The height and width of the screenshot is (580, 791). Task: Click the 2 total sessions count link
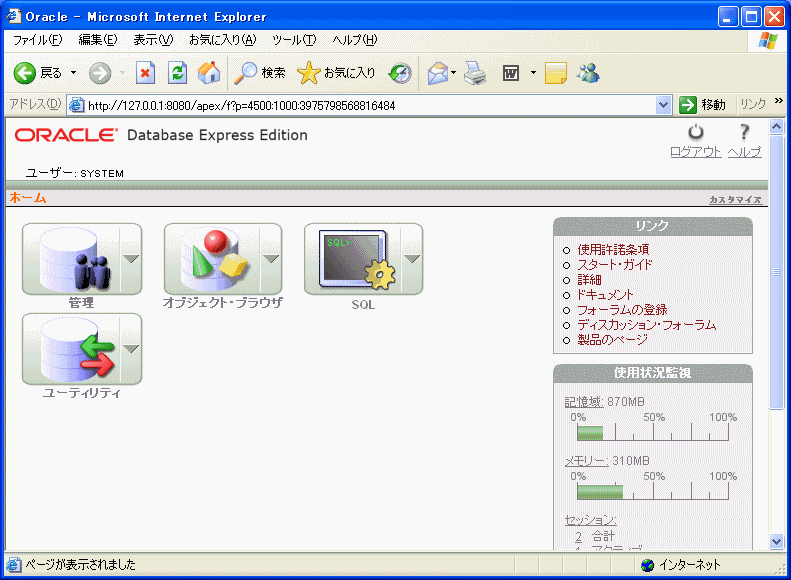pos(578,536)
